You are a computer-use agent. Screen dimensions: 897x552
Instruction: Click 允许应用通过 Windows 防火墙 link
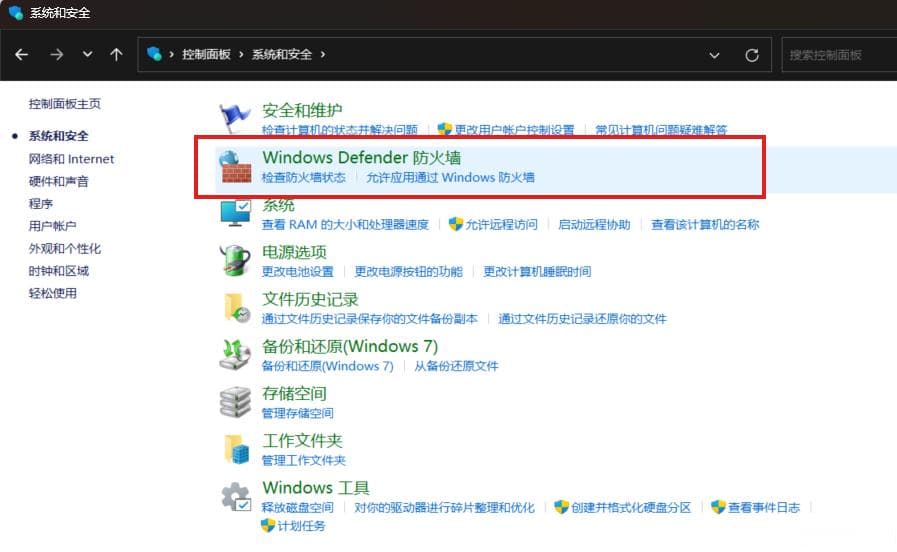(450, 177)
